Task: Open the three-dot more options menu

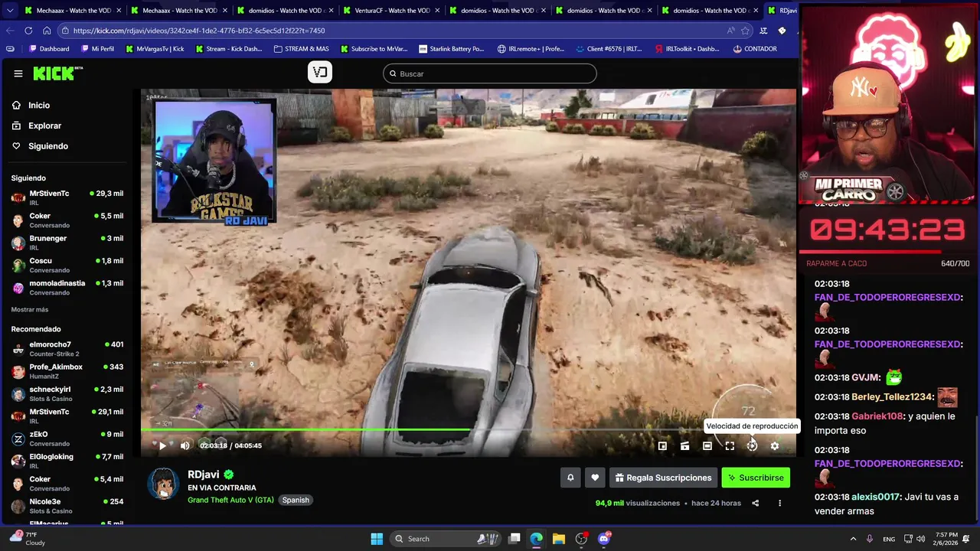Action: pyautogui.click(x=779, y=503)
